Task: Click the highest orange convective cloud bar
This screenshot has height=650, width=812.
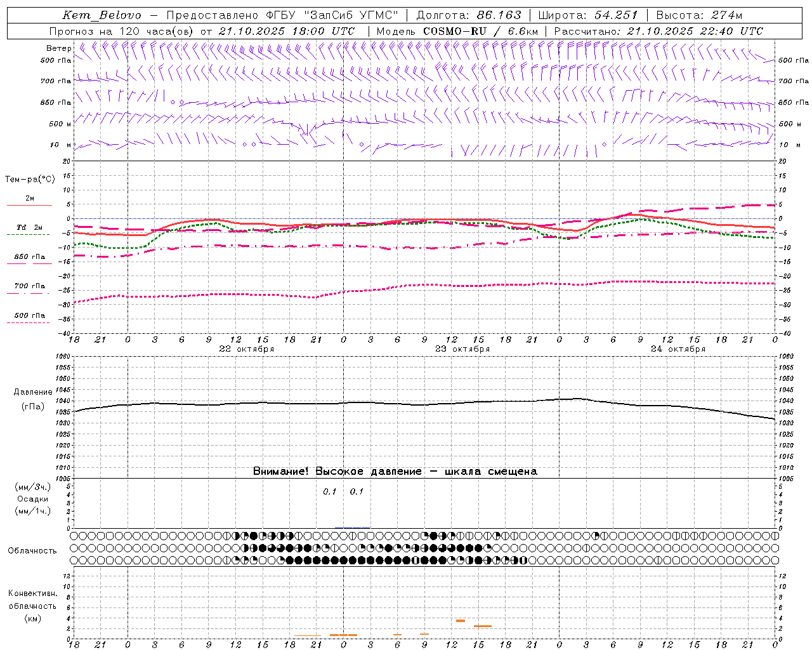Action: click(461, 620)
